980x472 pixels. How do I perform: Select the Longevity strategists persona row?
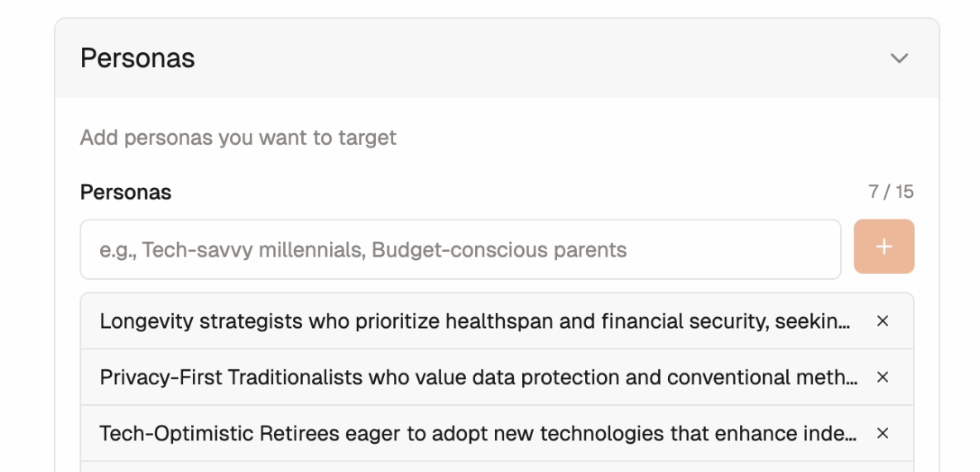[414, 321]
